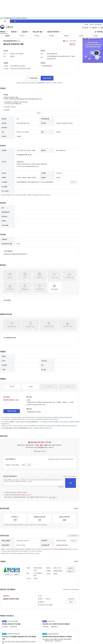The height and width of the screenshot is (644, 103).
Task: Jump to the 복리후생 section tab
Action: click(51, 36)
